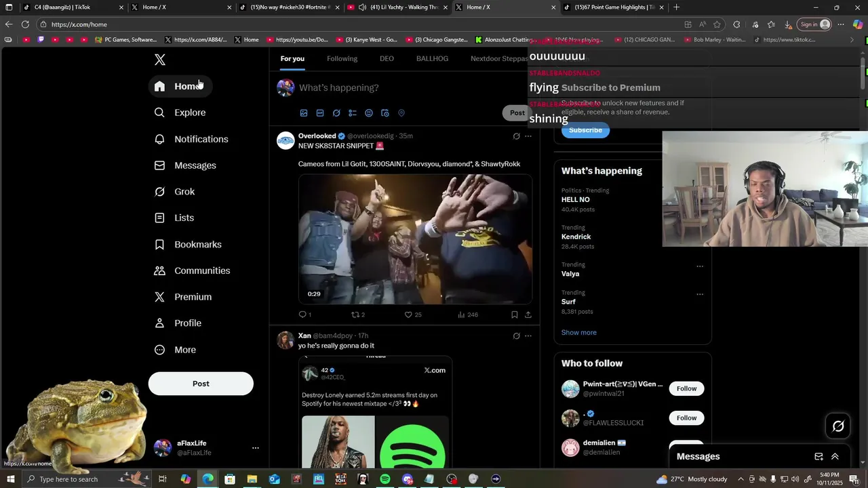
Task: Add a GIF to the new post
Action: (x=320, y=113)
